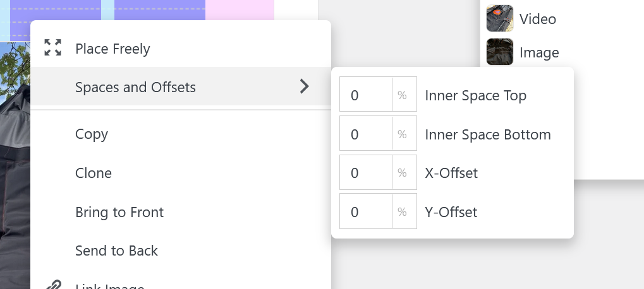Click the Inner Space Top value field
The height and width of the screenshot is (289, 644).
[365, 95]
